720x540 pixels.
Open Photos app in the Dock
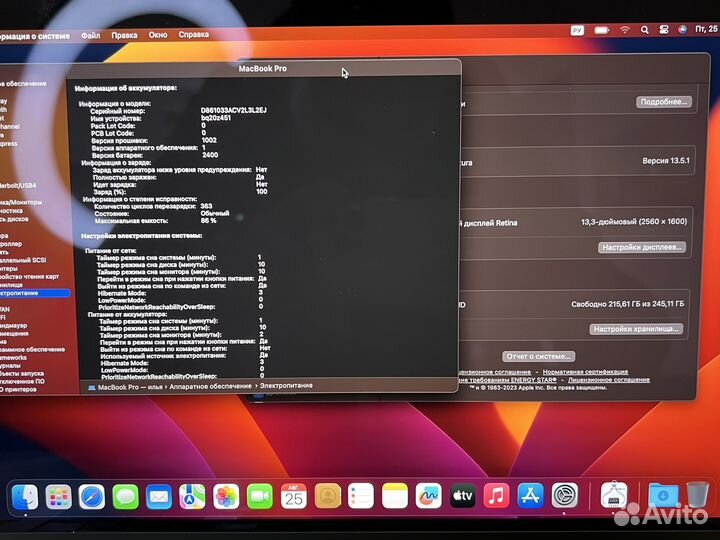pos(226,496)
